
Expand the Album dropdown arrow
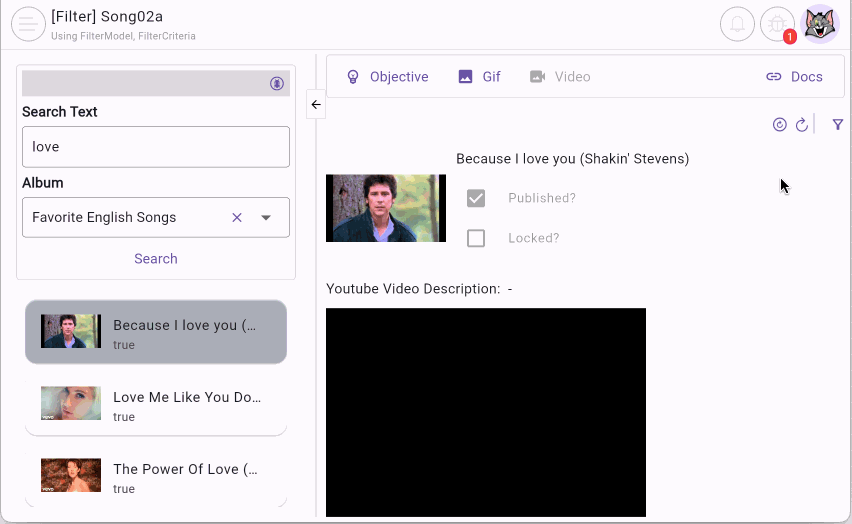(266, 217)
